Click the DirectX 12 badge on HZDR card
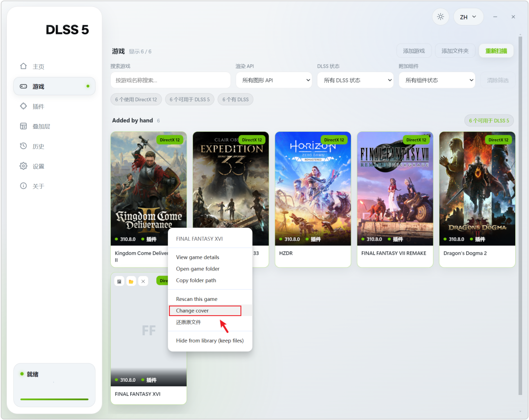The width and height of the screenshot is (529, 420). [x=334, y=140]
